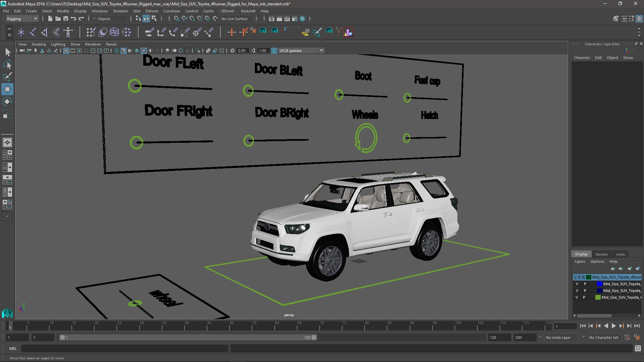This screenshot has width=644, height=362.
Task: Open the sRGB gamma view transform dropdown
Action: click(301, 51)
